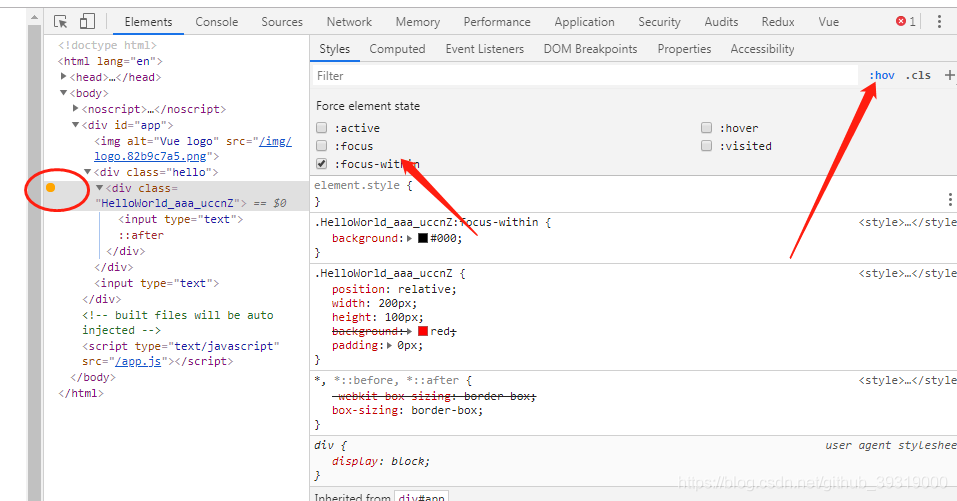Collapse the HelloWorld_aaa_uccnZ div node

tap(99, 188)
